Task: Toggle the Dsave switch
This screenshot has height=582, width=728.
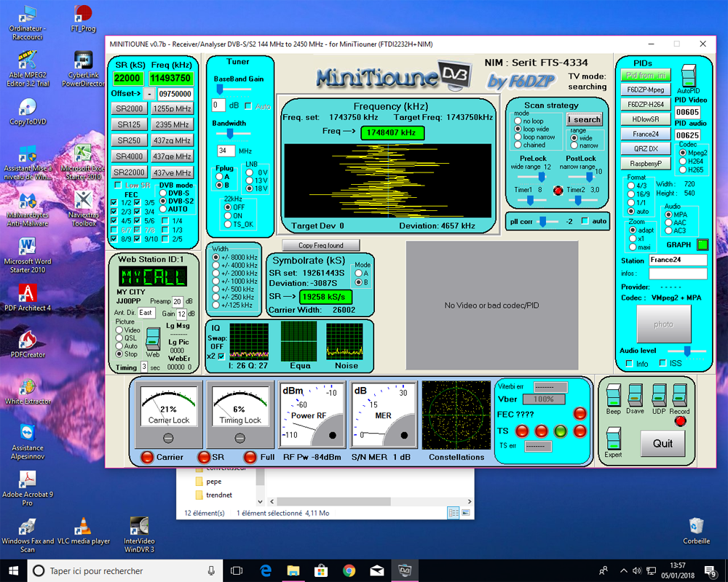Action: click(635, 396)
